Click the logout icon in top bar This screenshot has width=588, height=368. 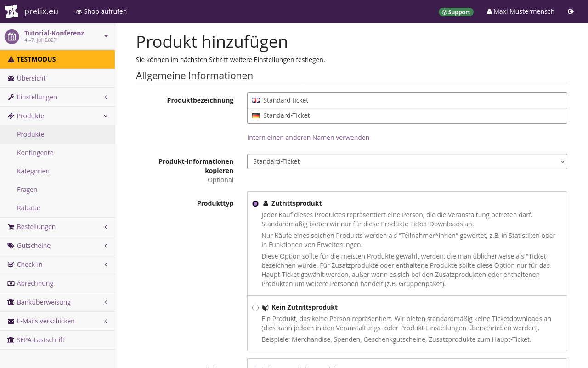pos(571,11)
